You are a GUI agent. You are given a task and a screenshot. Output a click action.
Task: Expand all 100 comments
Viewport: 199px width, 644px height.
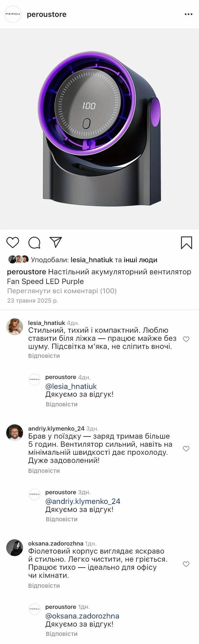[62, 291]
